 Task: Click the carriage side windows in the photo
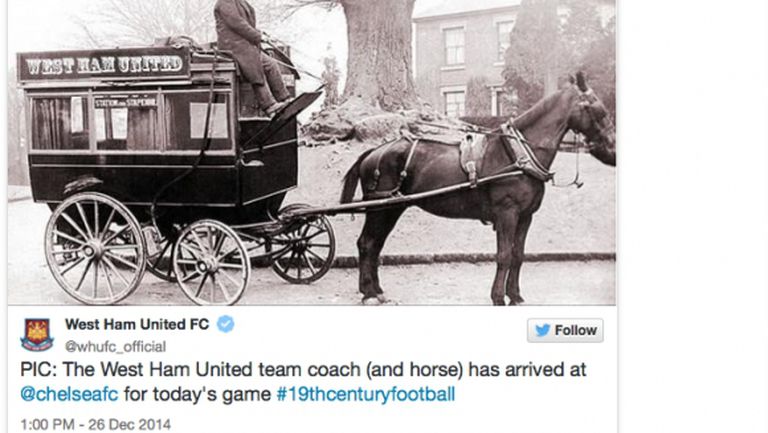[131, 122]
